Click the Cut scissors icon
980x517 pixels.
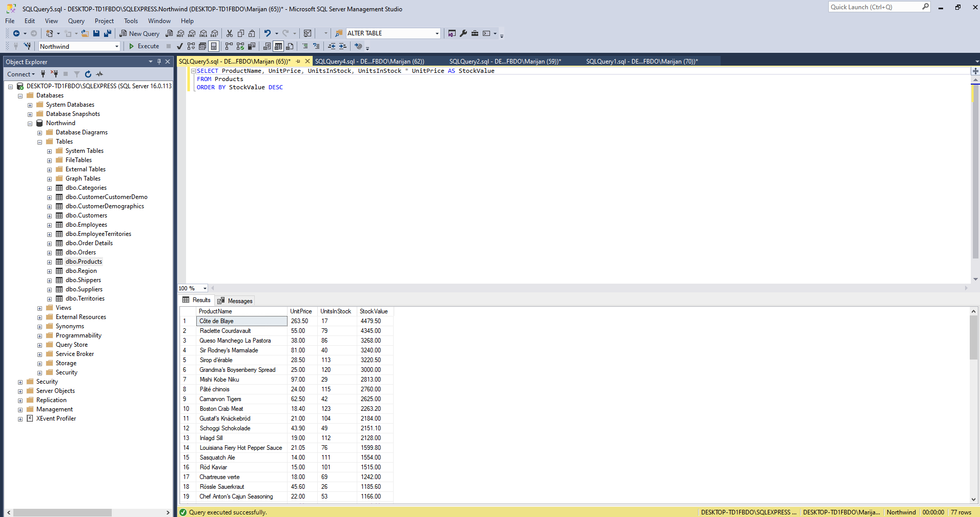pos(230,33)
